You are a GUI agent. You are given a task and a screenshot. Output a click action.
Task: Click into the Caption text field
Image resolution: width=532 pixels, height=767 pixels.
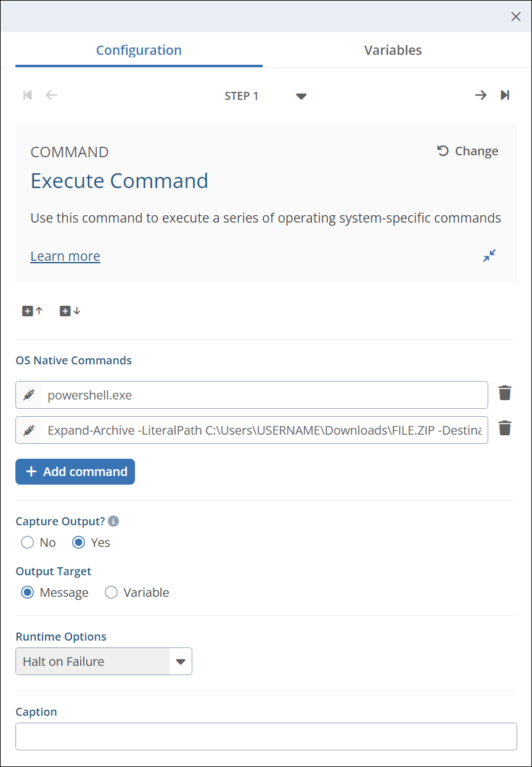click(x=266, y=736)
